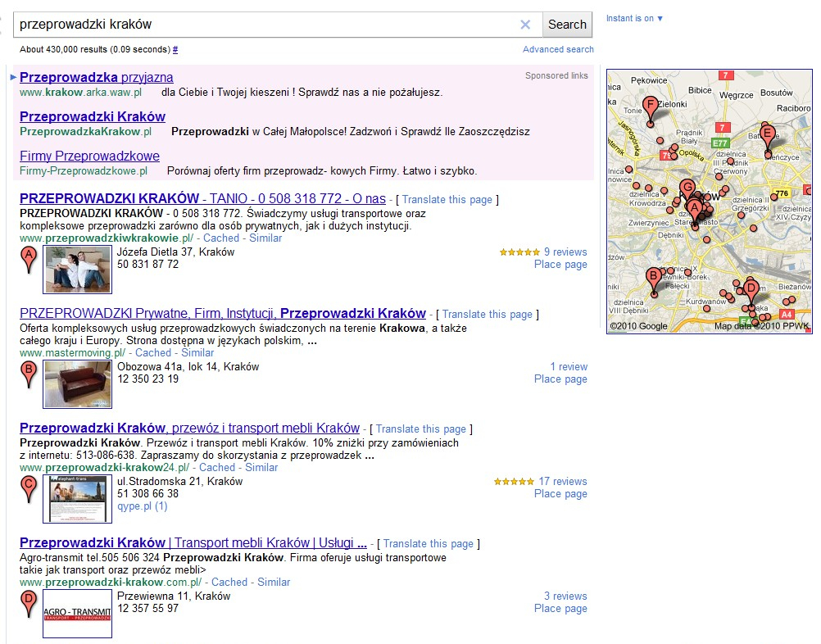This screenshot has height=644, width=821.
Task: Open the website screenshot thumbnail for result C
Action: [78, 499]
